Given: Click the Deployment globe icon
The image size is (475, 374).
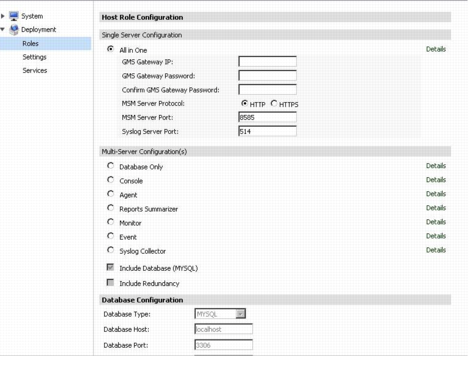Looking at the screenshot, I should point(14,30).
